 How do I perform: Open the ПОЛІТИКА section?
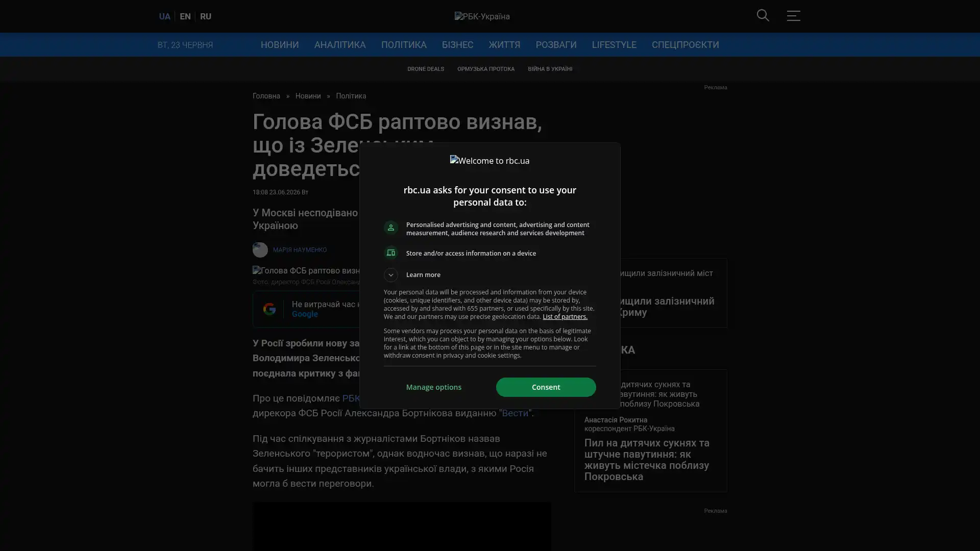[404, 45]
